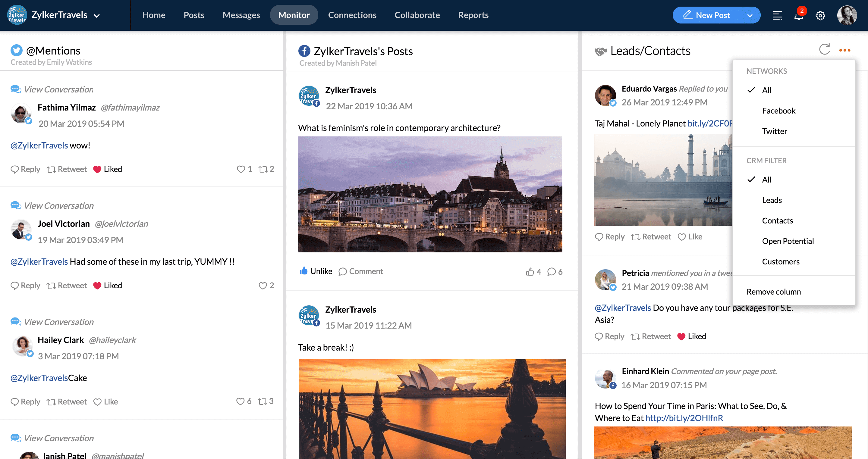This screenshot has width=868, height=459.
Task: Open the Taj Mahal tweet image
Action: point(663,180)
